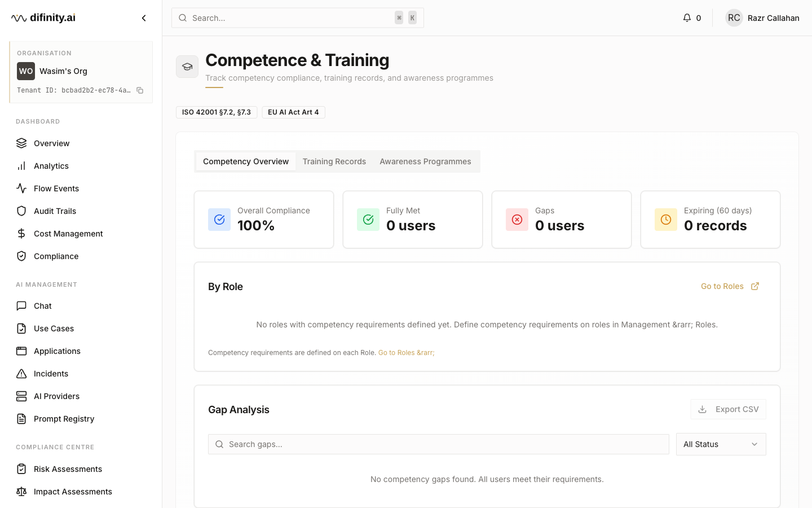Open the notifications bell

point(687,18)
